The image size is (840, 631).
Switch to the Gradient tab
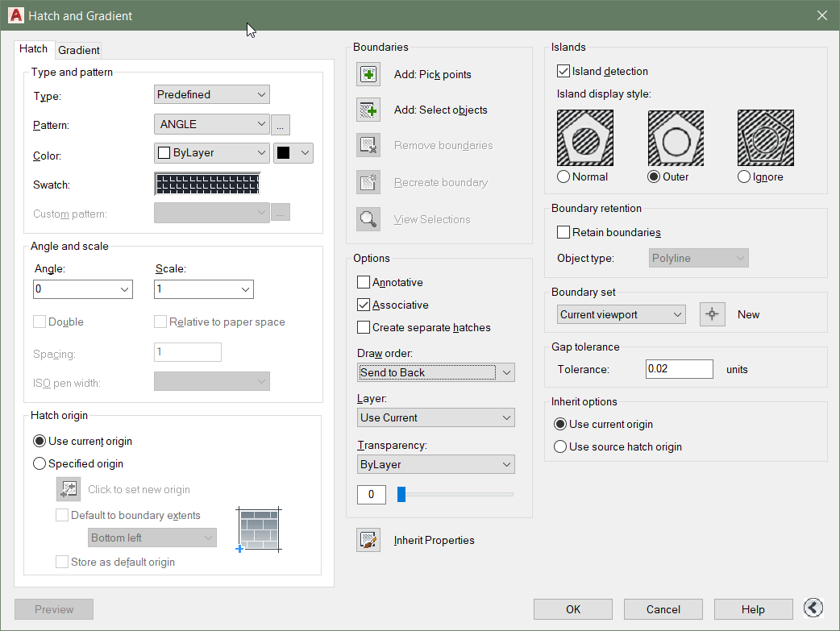coord(79,50)
